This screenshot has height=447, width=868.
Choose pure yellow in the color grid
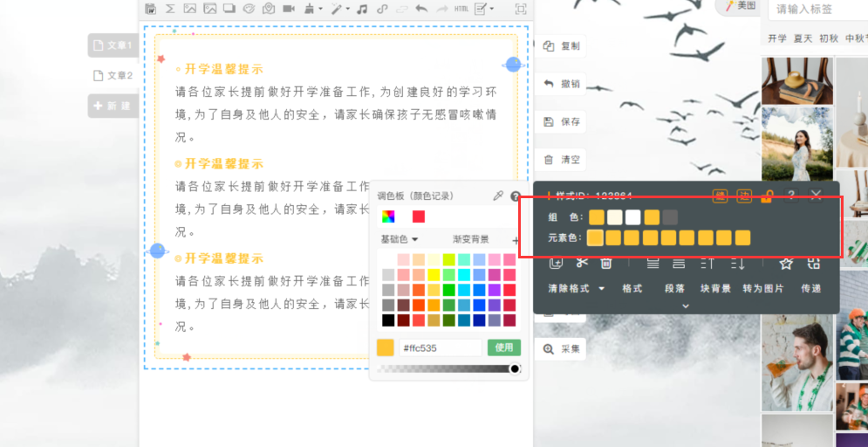pos(434,275)
